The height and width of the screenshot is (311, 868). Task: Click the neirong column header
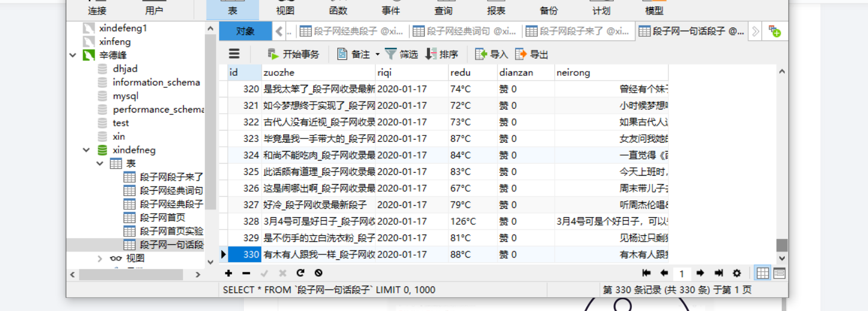tap(611, 72)
